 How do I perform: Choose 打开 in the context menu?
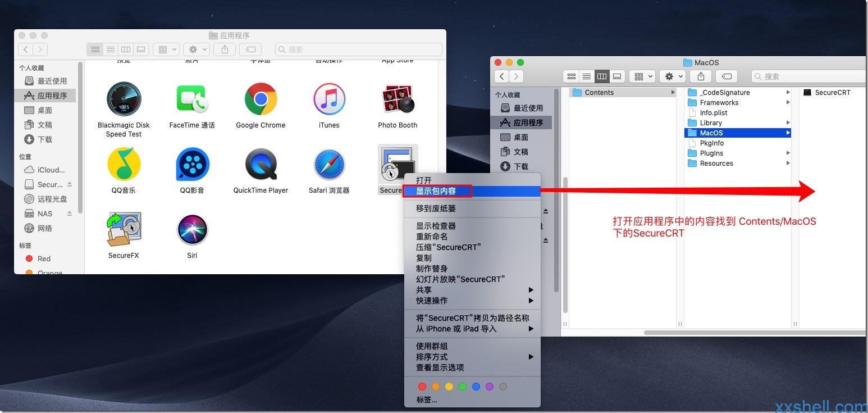pos(472,180)
